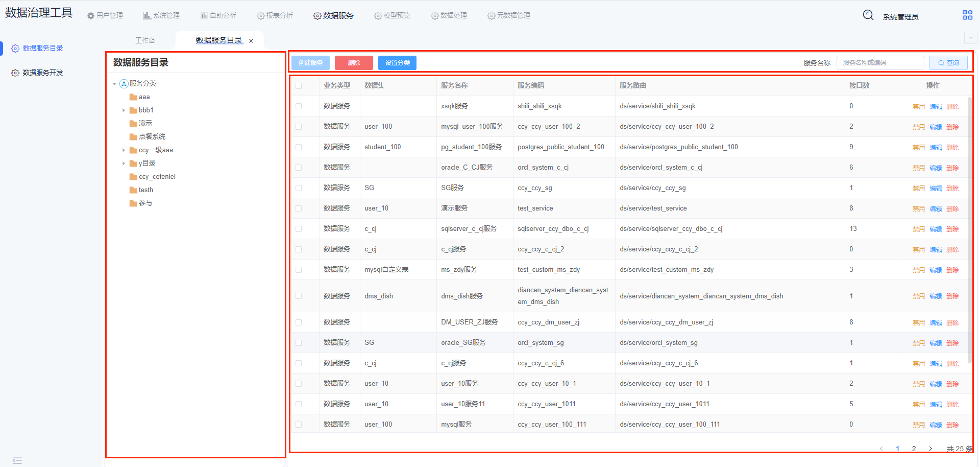Viewport: 980px width, 467px height.
Task: Open the app grid icon at top right
Action: tap(967, 15)
